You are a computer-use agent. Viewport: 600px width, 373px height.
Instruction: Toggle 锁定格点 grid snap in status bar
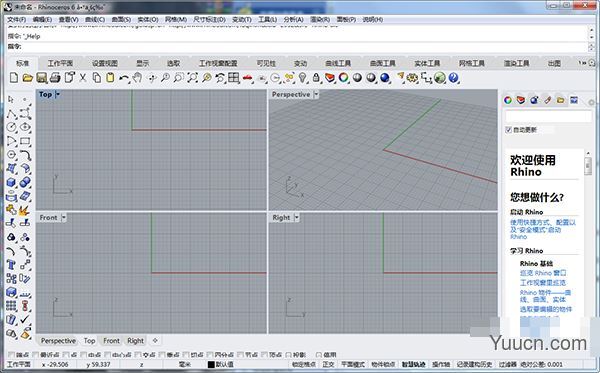click(x=303, y=365)
